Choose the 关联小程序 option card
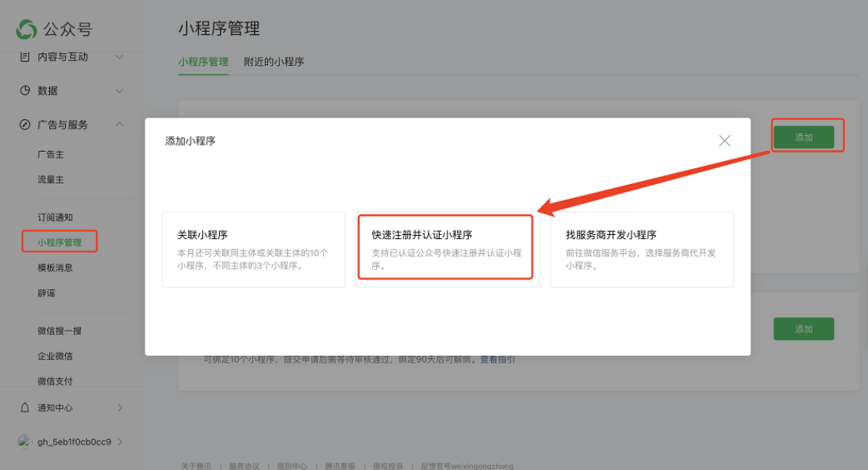Viewport: 868px width, 470px height. (253, 249)
